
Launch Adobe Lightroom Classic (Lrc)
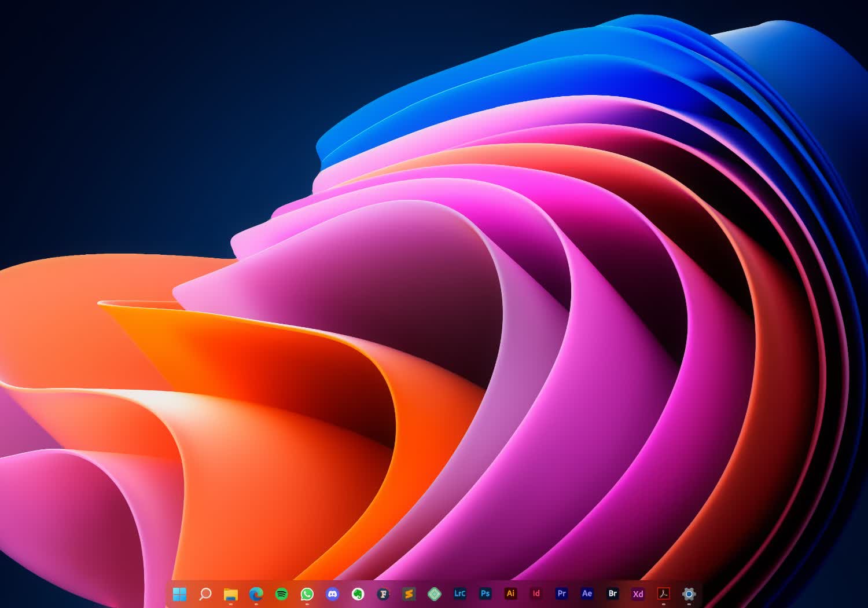(x=460, y=594)
